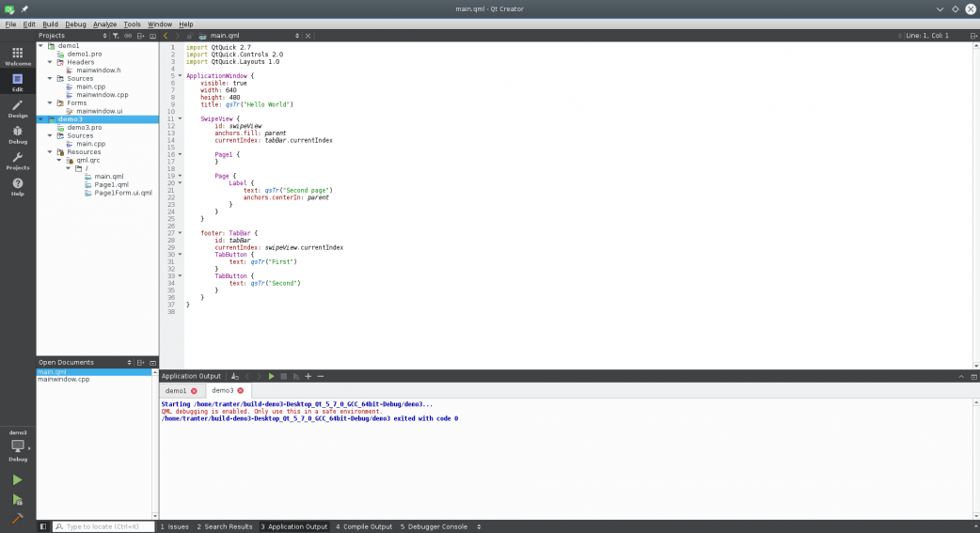Open the Analyze menu
980x533 pixels.
point(104,24)
